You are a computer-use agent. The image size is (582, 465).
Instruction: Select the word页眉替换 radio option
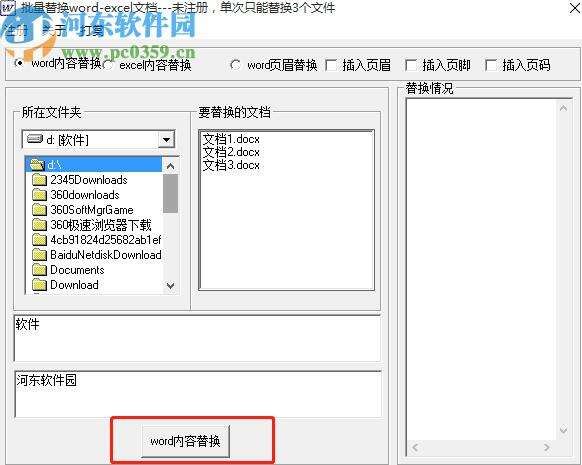point(235,65)
